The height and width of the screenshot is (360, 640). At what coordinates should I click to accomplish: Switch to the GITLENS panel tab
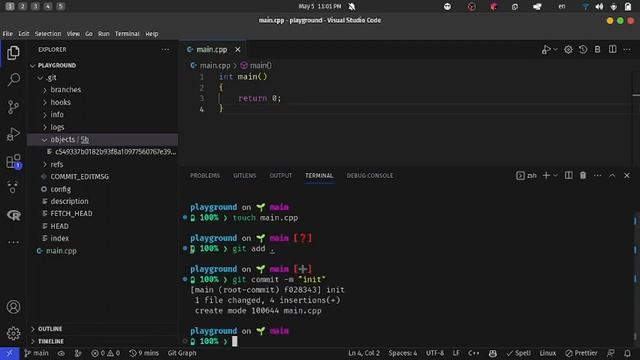point(244,176)
